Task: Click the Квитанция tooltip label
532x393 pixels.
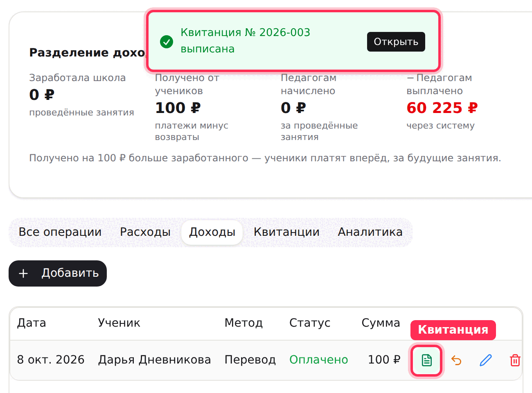Action: (453, 330)
